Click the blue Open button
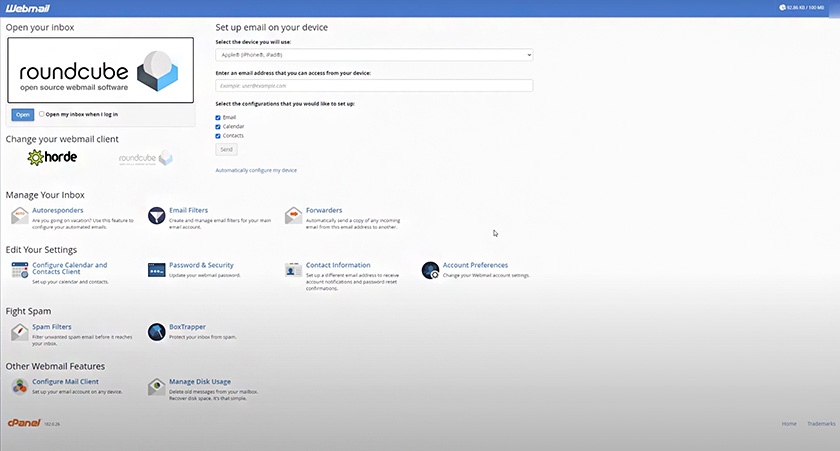The image size is (840, 451). pos(22,115)
